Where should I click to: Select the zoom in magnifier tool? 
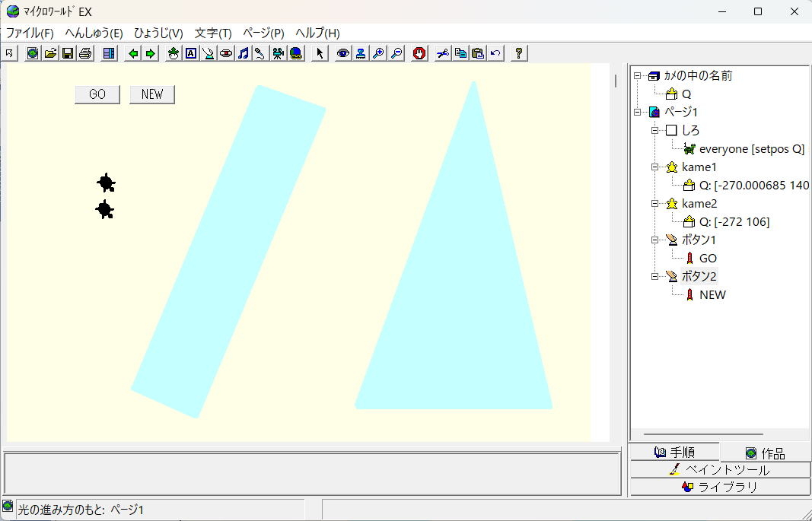point(378,52)
